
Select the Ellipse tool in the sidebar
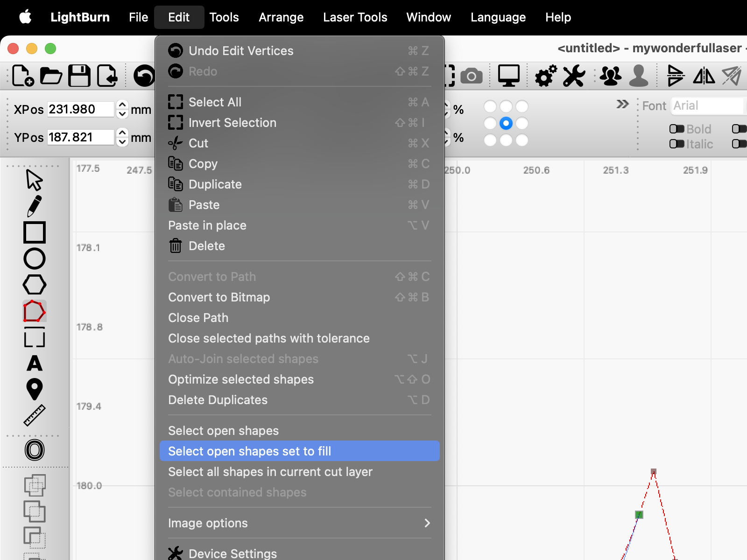coord(34,258)
